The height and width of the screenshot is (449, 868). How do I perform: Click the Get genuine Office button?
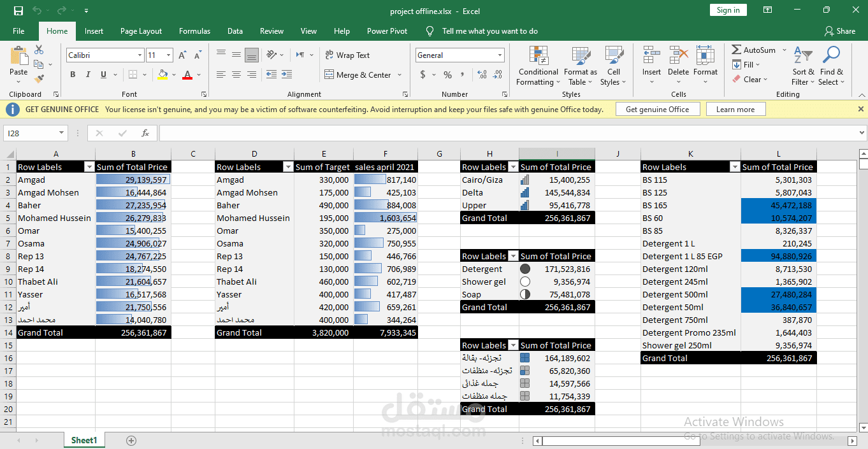657,109
